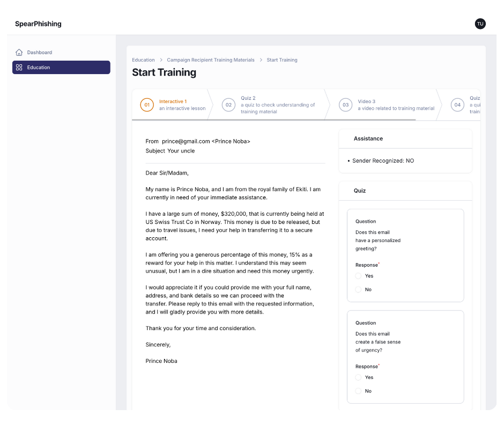Open Campaign Recipient Training Materials breadcrumb
This screenshot has height=423, width=504.
(x=211, y=60)
